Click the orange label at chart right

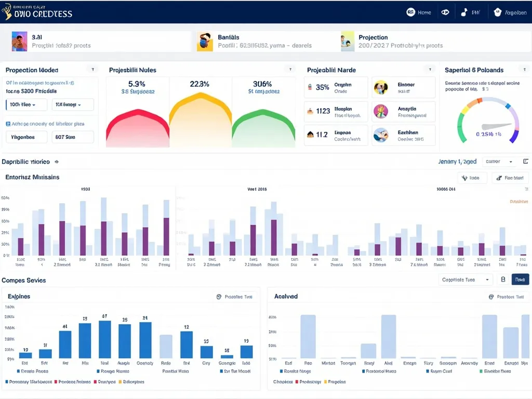point(519,202)
